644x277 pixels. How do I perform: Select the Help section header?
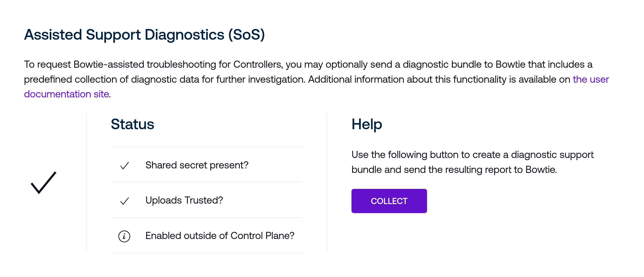coord(366,124)
